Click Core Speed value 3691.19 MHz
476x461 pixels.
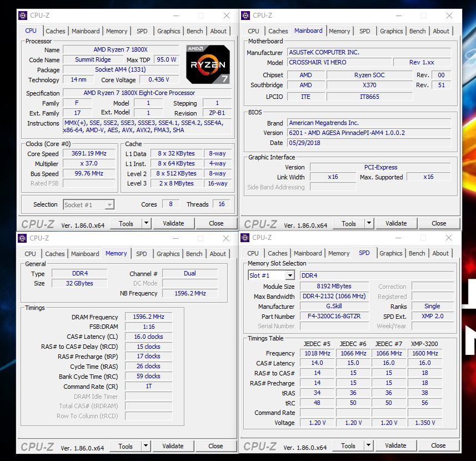point(89,153)
